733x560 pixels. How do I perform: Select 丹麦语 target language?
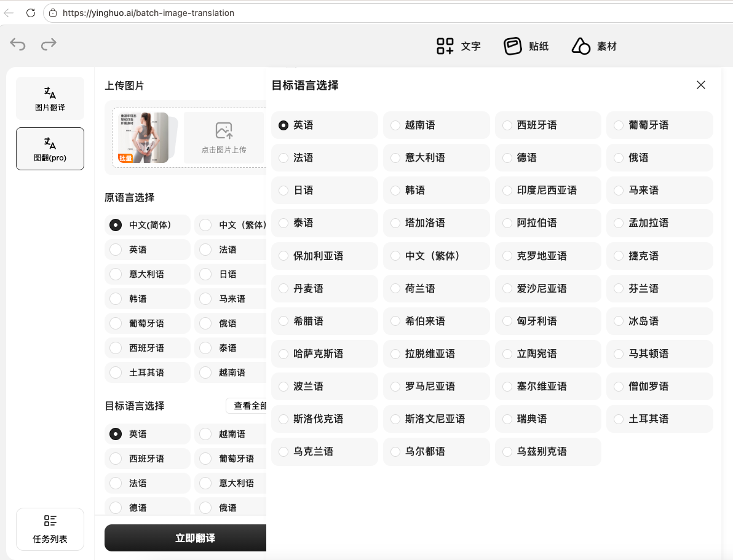point(325,288)
